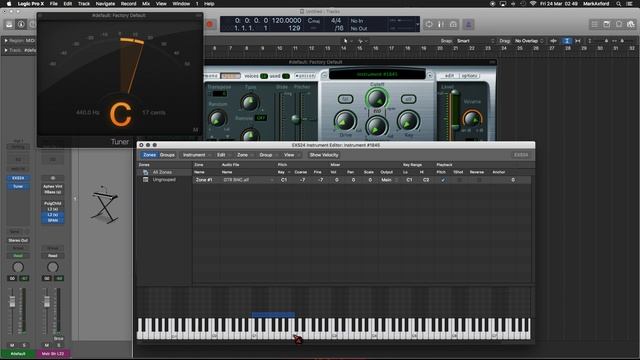Click the SPAN plugin slot
Image resolution: width=640 pixels, height=360 pixels.
[53, 220]
